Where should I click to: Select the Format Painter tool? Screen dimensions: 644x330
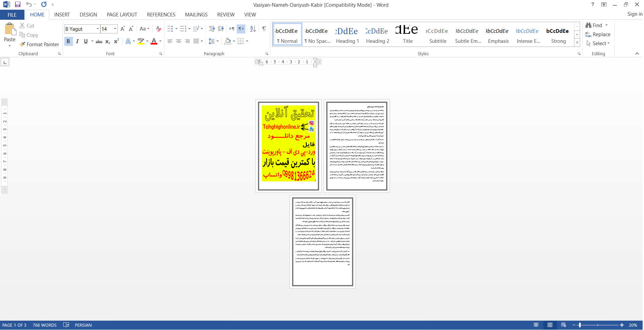coord(39,44)
